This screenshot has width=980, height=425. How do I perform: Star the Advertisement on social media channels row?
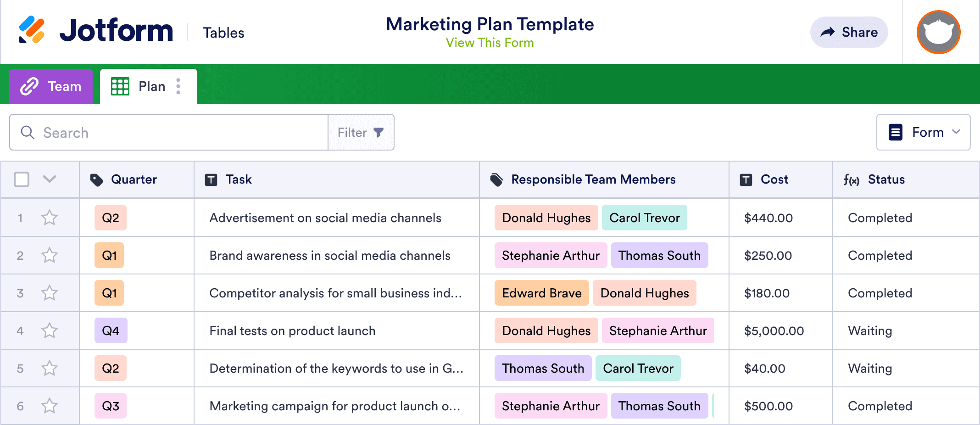(49, 218)
